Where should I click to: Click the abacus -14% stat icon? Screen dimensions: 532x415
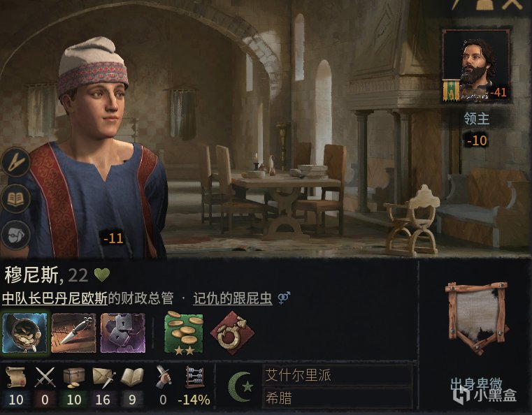coord(194,377)
